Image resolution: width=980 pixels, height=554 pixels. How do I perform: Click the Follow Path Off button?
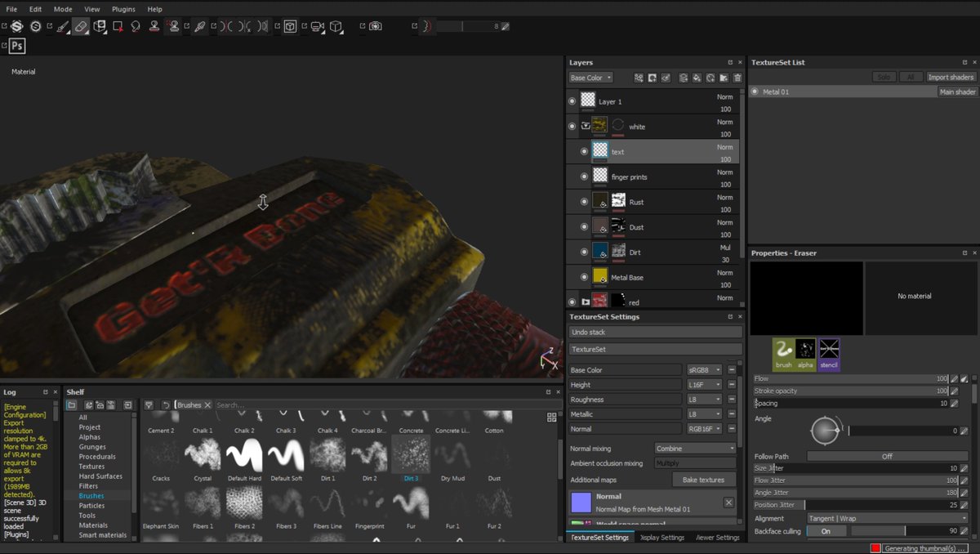(887, 457)
